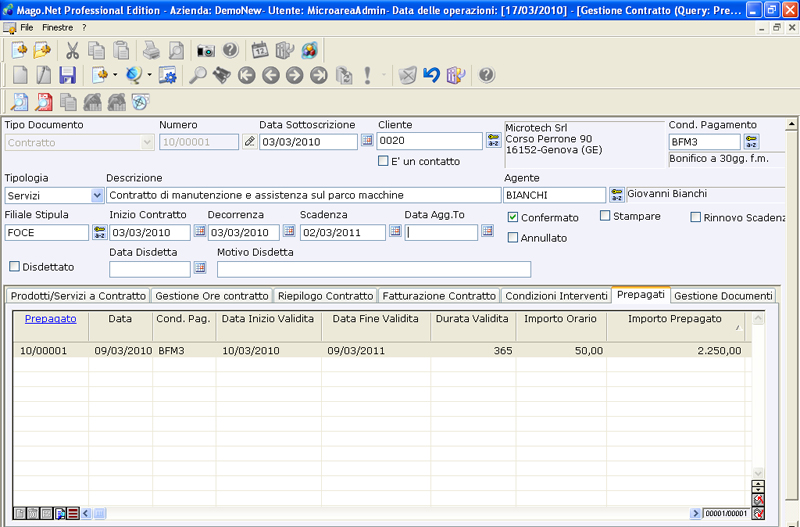Click the red lines icon below the grid
The height and width of the screenshot is (527, 800).
pos(73,513)
